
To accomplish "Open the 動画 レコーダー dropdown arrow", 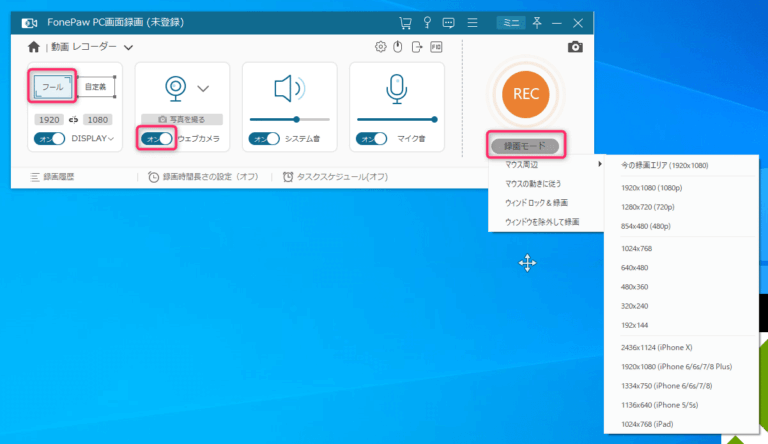I will click(129, 47).
